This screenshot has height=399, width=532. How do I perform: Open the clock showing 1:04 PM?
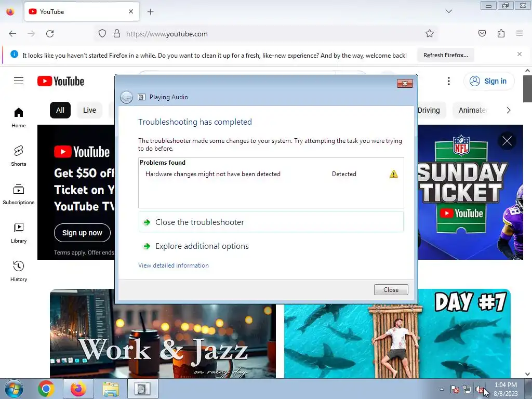506,389
